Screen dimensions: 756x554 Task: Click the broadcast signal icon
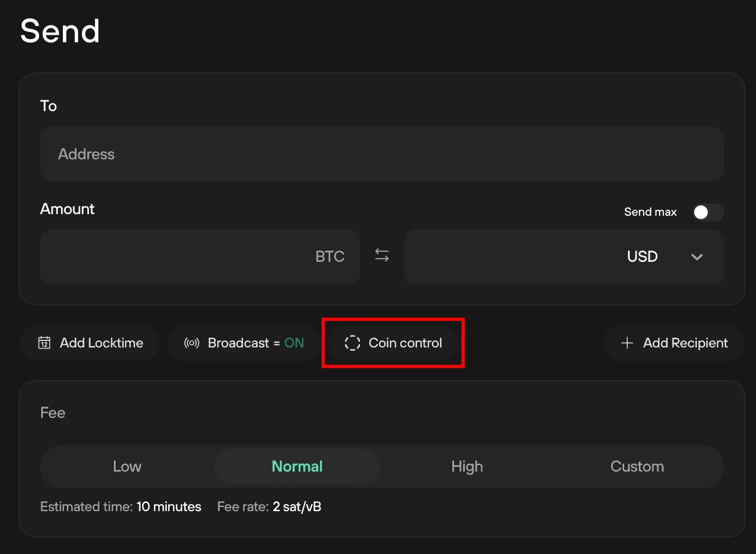pos(191,343)
